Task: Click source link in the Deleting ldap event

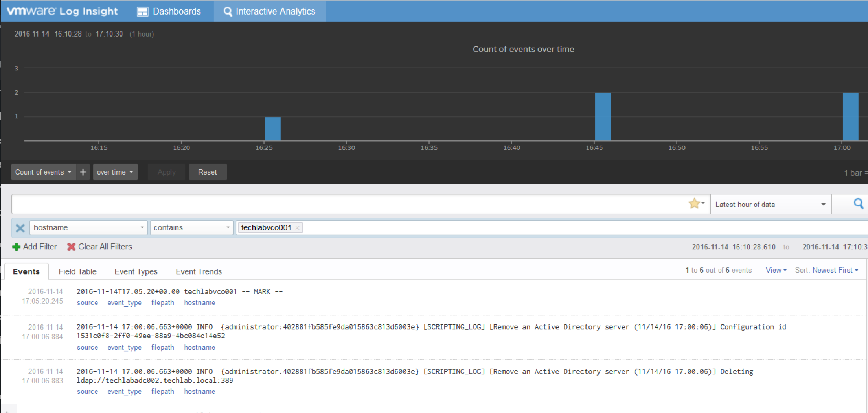Action: click(87, 391)
